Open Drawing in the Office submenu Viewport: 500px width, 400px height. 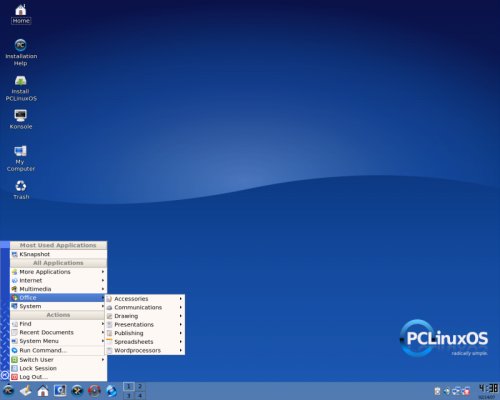pyautogui.click(x=145, y=316)
